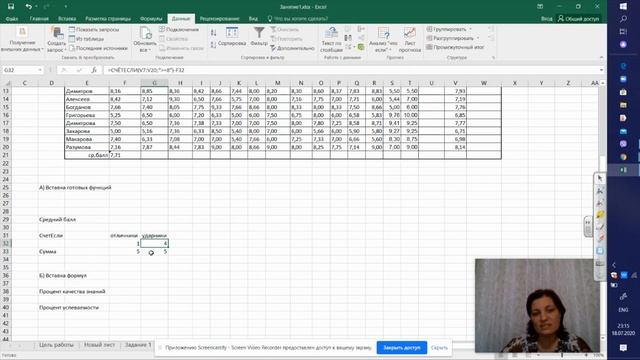Click the Вход sign-in link
Viewport: 640px width, 360px height.
coord(546,19)
